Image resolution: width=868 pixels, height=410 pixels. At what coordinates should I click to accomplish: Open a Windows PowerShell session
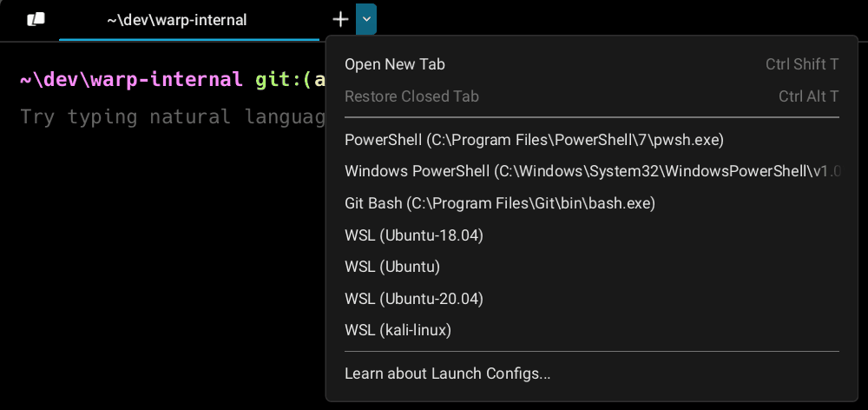(592, 171)
